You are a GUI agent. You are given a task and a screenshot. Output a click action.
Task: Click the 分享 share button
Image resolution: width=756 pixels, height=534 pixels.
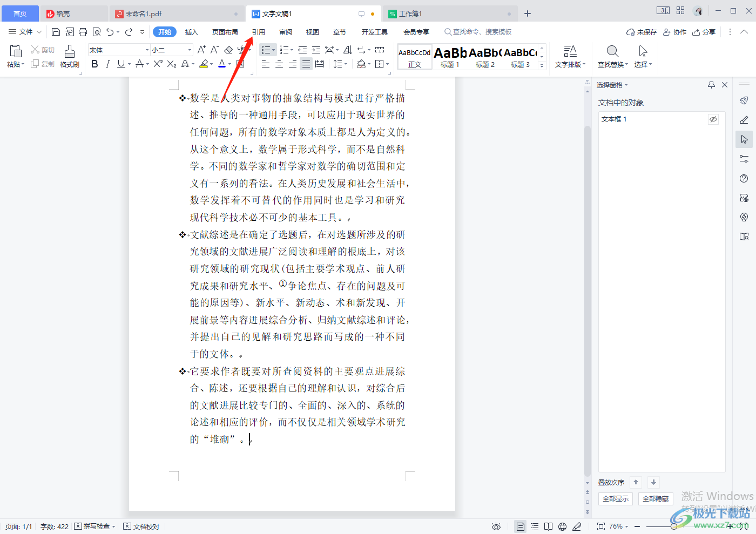coord(705,32)
